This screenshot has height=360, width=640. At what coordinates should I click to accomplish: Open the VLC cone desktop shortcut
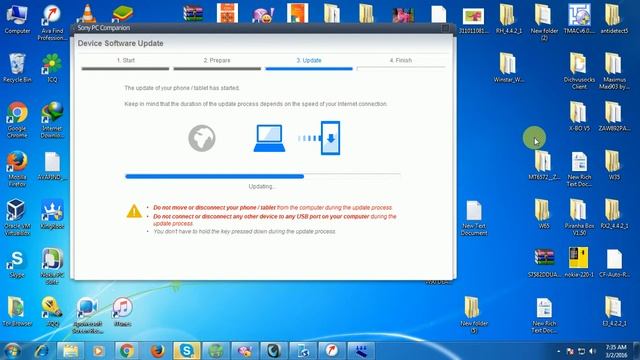[87, 14]
